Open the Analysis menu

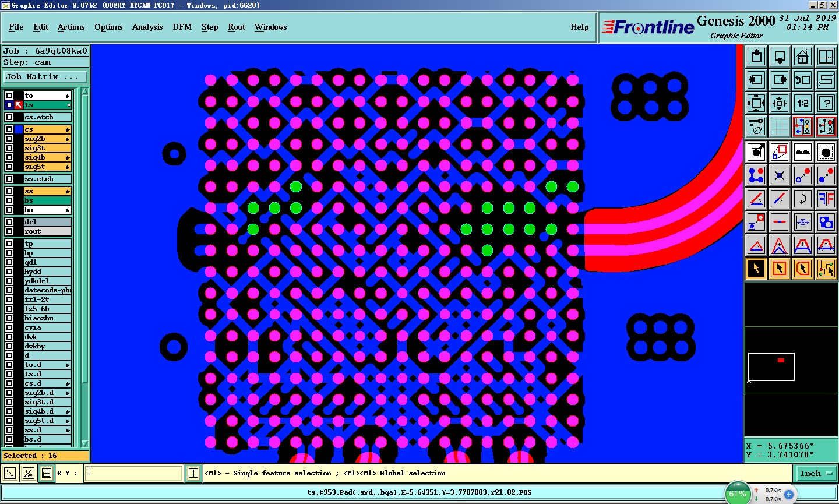coord(147,27)
